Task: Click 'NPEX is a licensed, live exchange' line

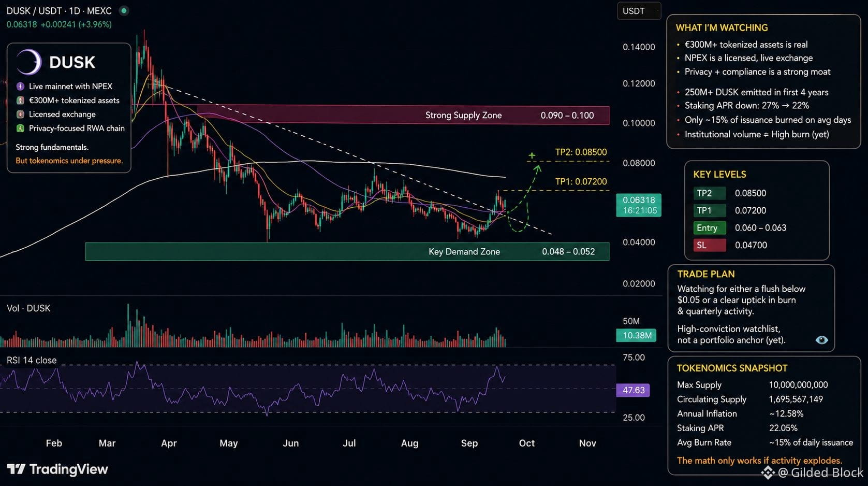Action: tap(748, 58)
